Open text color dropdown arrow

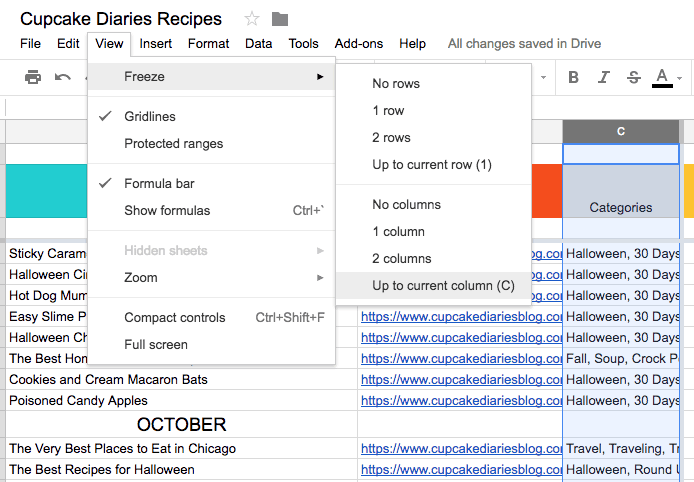pyautogui.click(x=679, y=78)
